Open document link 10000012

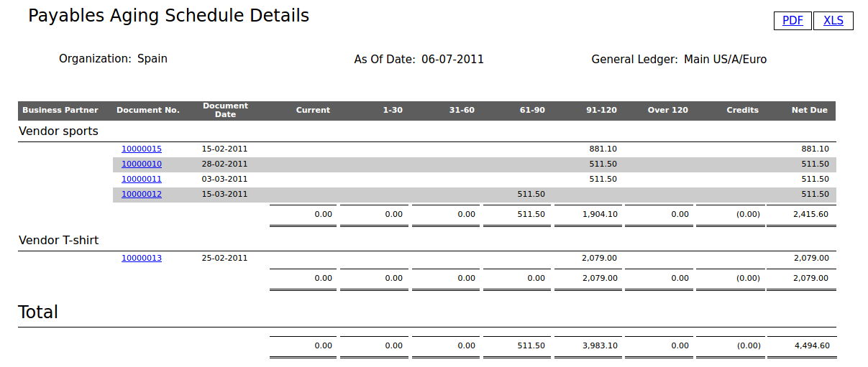[x=142, y=195]
